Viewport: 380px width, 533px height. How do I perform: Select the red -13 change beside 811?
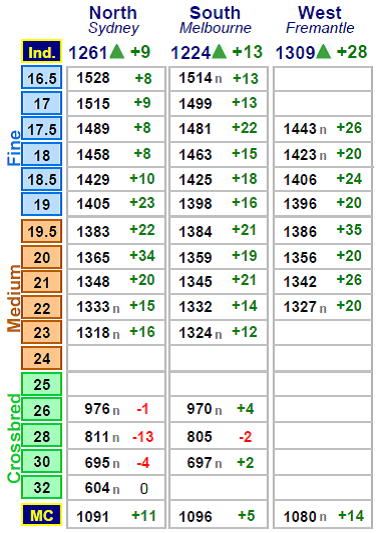pos(143,437)
